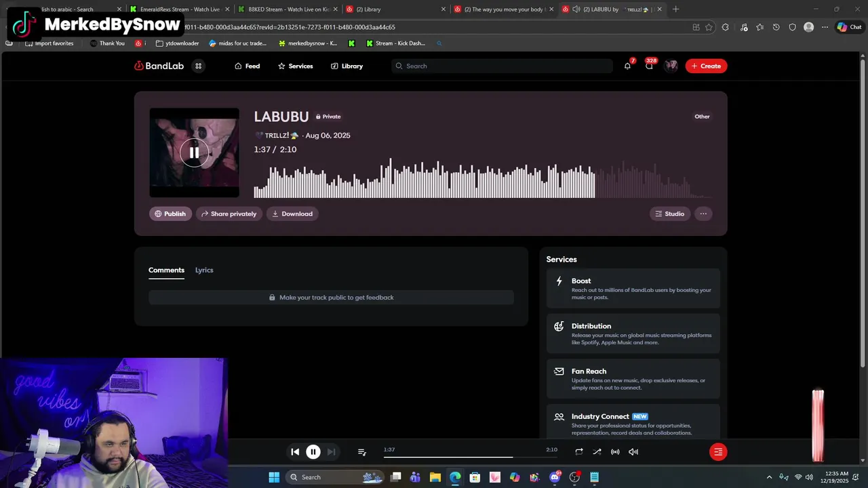The height and width of the screenshot is (488, 868).
Task: Click the BandLab search field
Action: click(502, 66)
